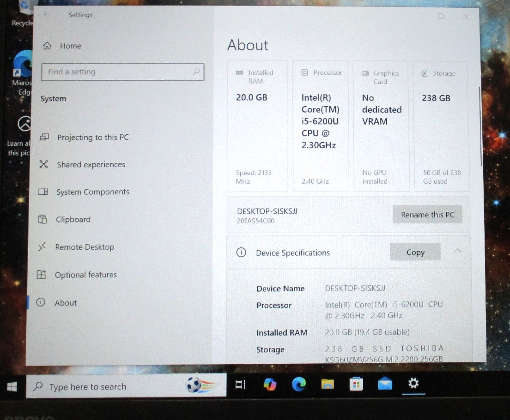
Task: Open Mail app from taskbar
Action: coord(385,384)
